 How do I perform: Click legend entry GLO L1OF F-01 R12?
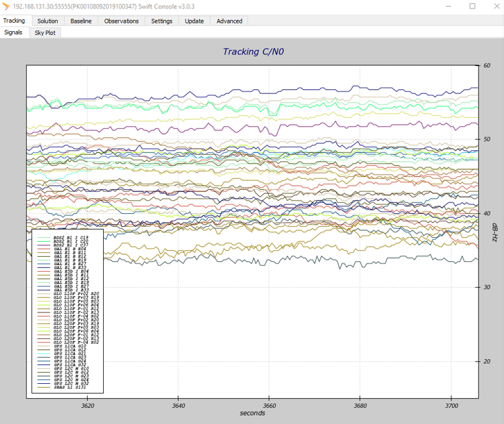68,309
